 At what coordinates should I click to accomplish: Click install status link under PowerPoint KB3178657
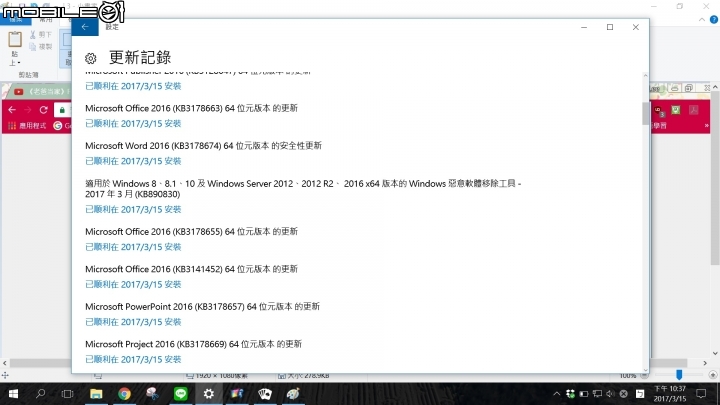coord(133,322)
